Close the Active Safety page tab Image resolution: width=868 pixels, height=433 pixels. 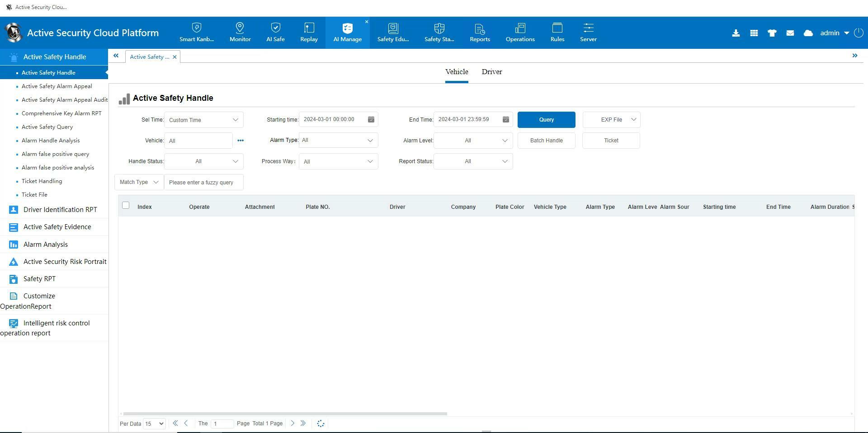point(175,57)
